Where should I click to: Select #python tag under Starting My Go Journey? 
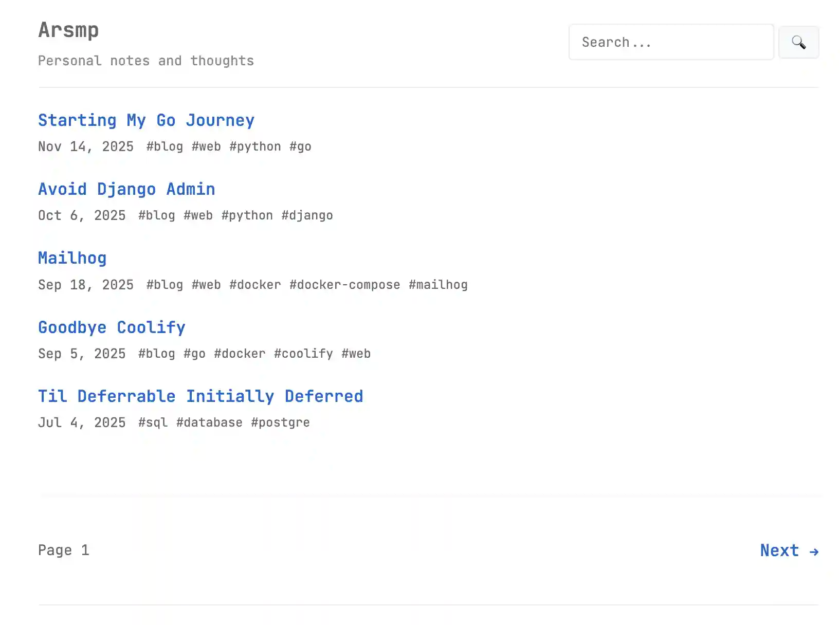point(255,147)
